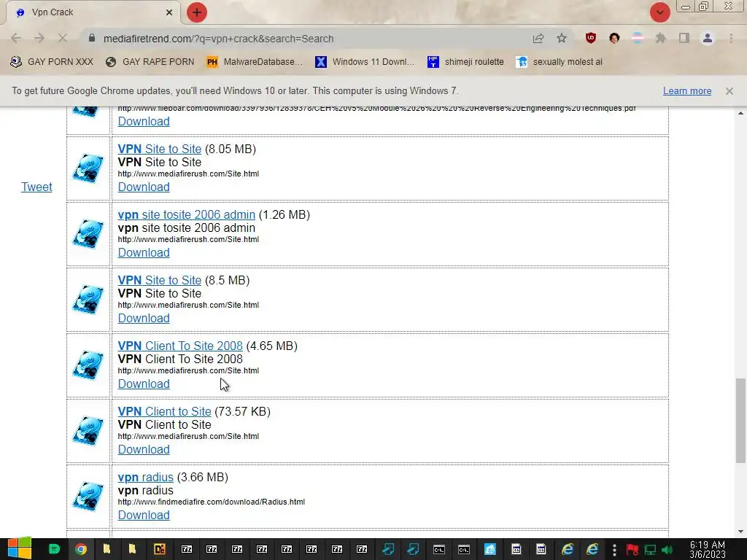Open the orange De app in taskbar
The height and width of the screenshot is (560, 747).
tap(160, 549)
